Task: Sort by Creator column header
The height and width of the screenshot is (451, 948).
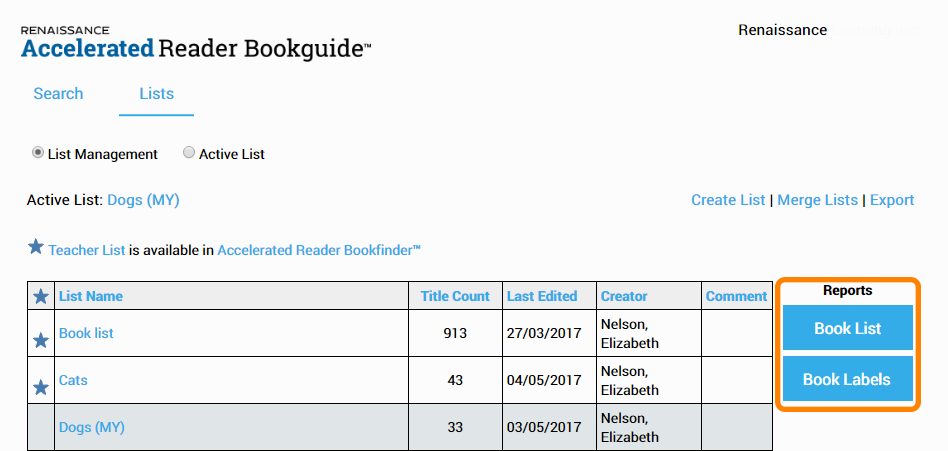Action: tap(624, 296)
